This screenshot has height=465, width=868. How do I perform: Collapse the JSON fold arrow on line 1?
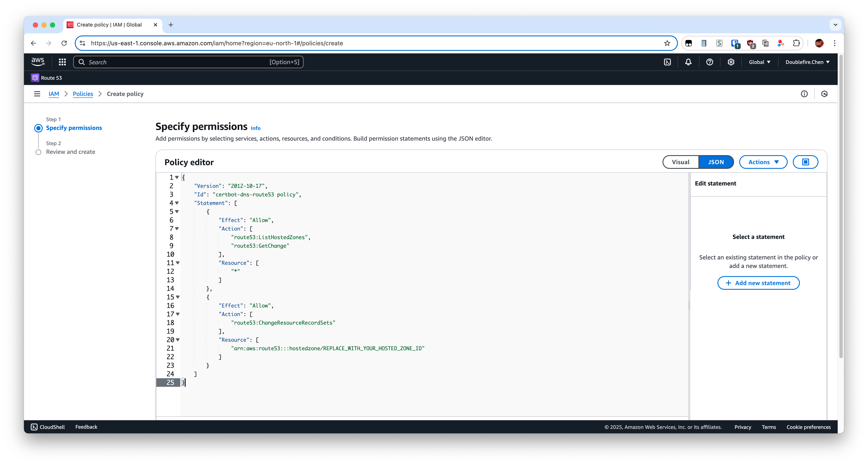pyautogui.click(x=177, y=177)
